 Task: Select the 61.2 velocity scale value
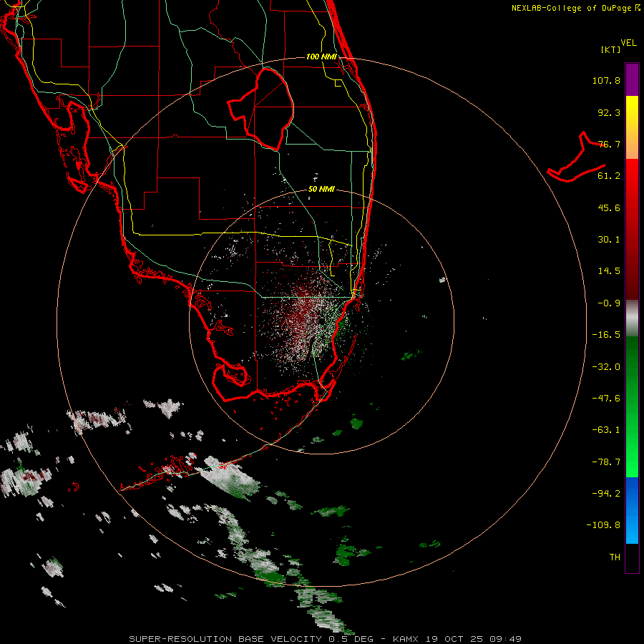click(609, 176)
